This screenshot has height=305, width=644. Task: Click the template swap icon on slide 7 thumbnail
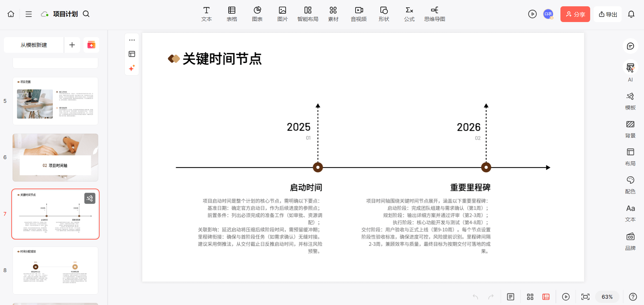click(90, 198)
